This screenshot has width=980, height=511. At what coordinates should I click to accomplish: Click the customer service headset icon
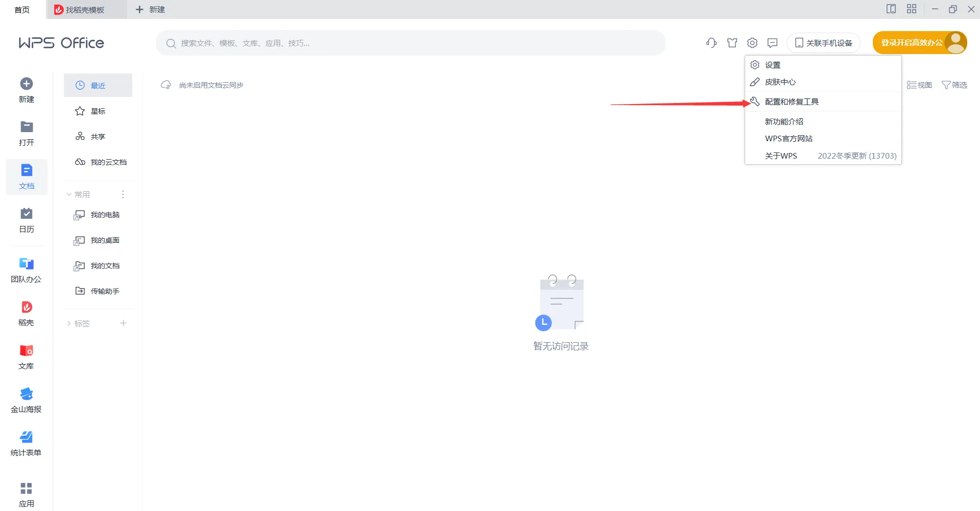point(711,43)
